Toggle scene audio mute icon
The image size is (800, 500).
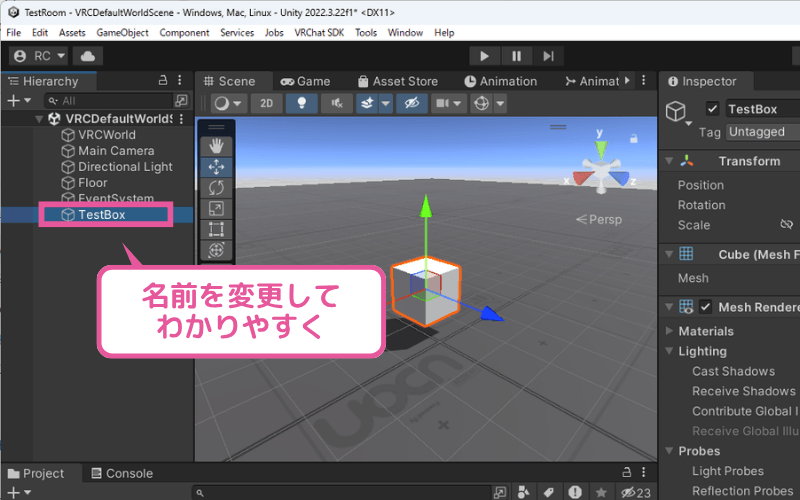pyautogui.click(x=337, y=104)
